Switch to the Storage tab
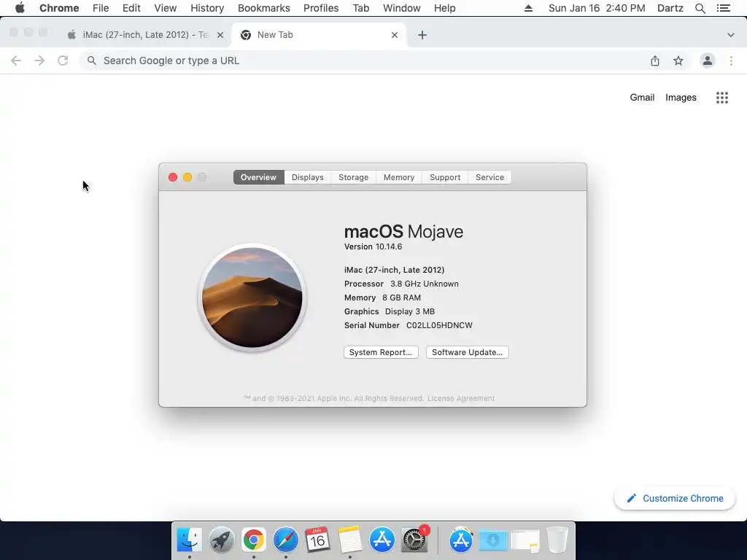 pyautogui.click(x=353, y=177)
